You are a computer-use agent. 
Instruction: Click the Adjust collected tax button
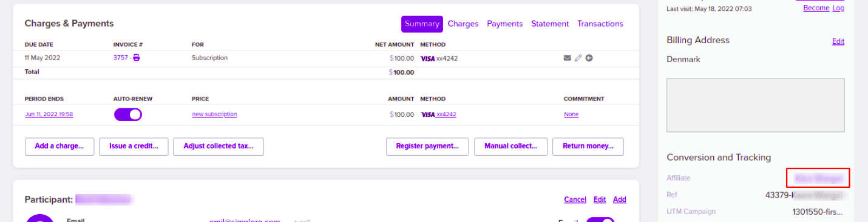point(219,147)
